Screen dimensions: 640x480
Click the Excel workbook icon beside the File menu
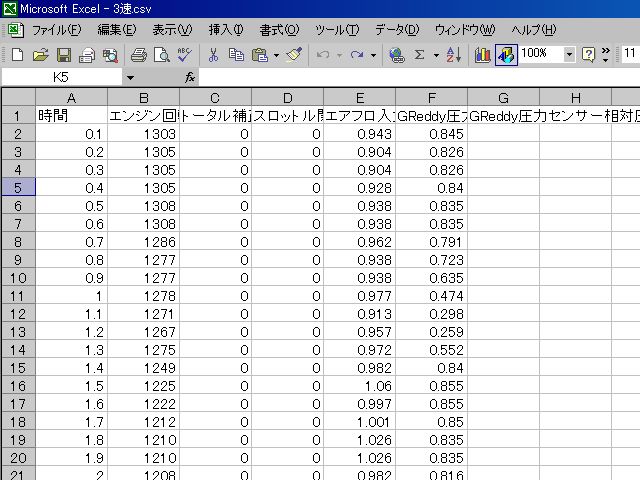[x=16, y=30]
